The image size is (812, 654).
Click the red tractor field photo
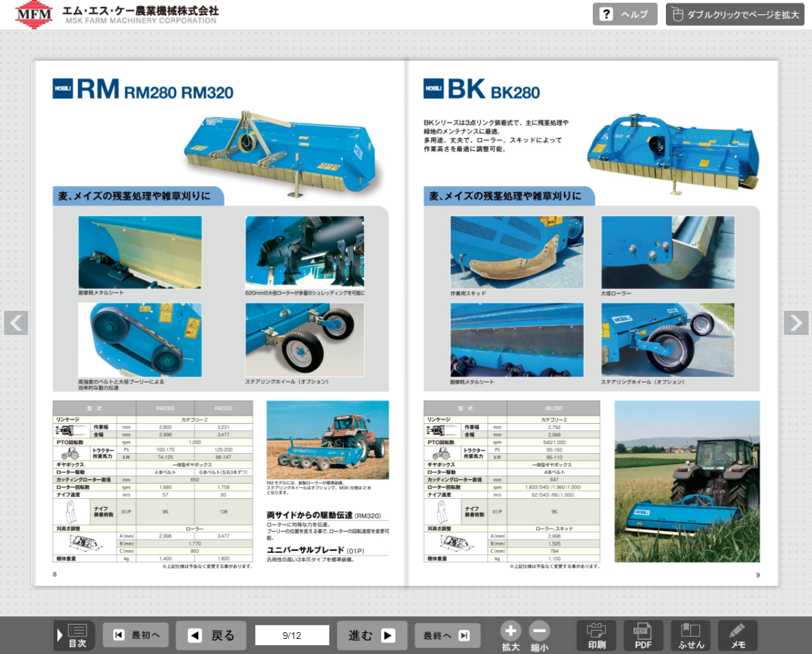327,440
